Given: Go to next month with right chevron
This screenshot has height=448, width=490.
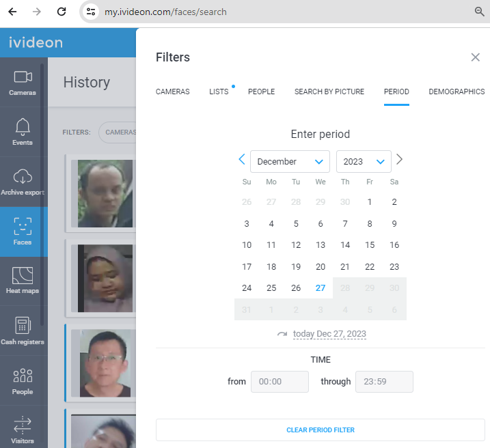Looking at the screenshot, I should 399,160.
